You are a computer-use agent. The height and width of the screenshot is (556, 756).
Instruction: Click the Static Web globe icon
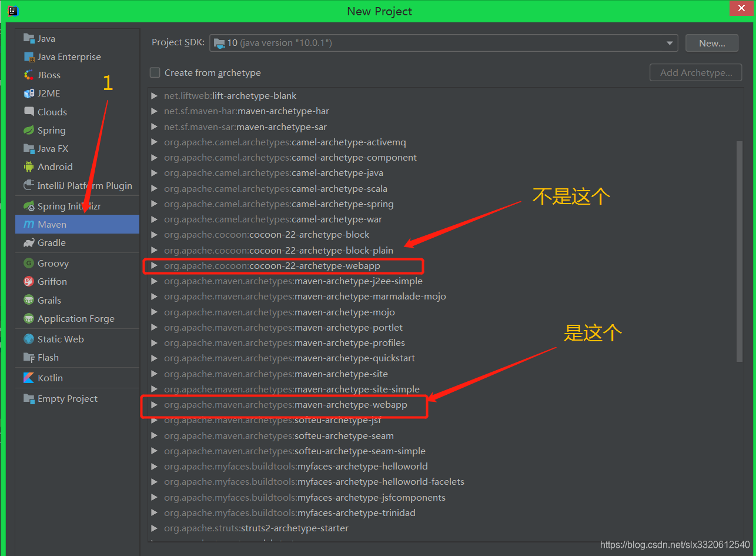pos(29,339)
